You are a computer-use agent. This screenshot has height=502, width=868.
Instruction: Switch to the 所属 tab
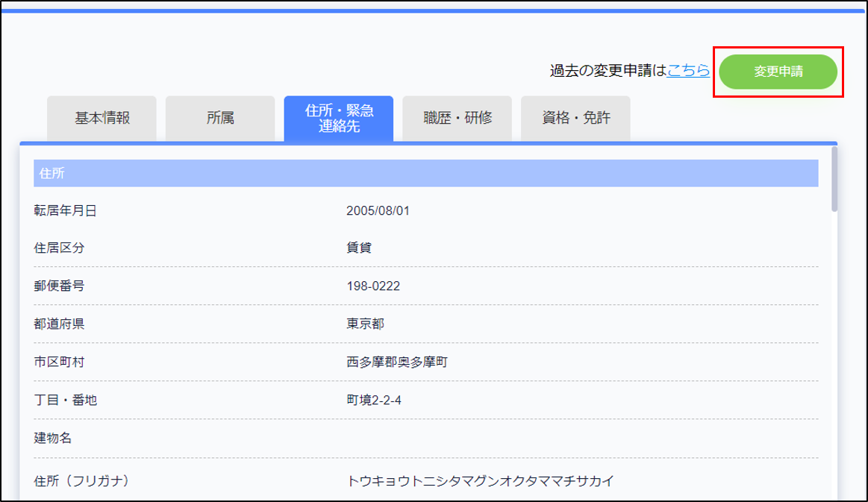click(x=220, y=118)
